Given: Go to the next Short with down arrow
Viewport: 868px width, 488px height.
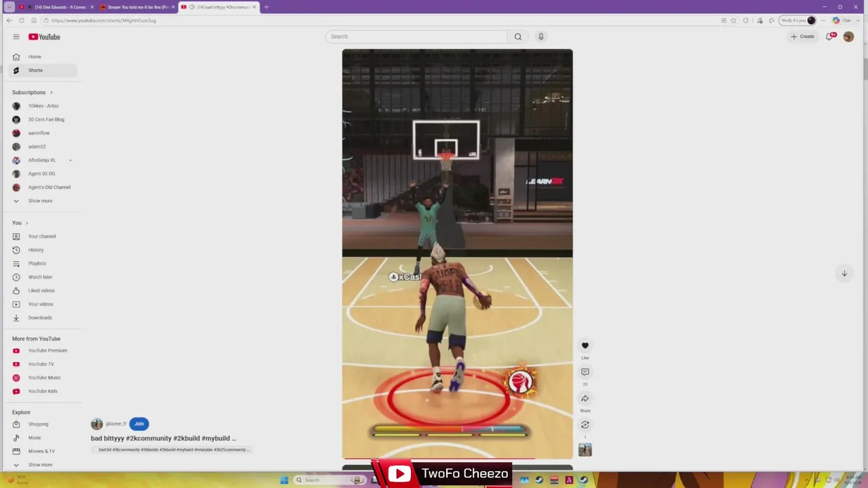Looking at the screenshot, I should click(844, 274).
